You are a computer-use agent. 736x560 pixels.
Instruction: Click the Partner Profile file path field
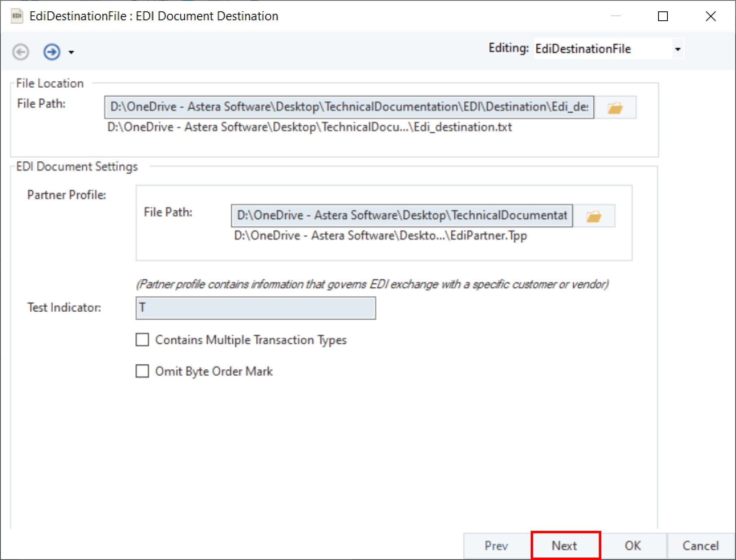(x=402, y=215)
